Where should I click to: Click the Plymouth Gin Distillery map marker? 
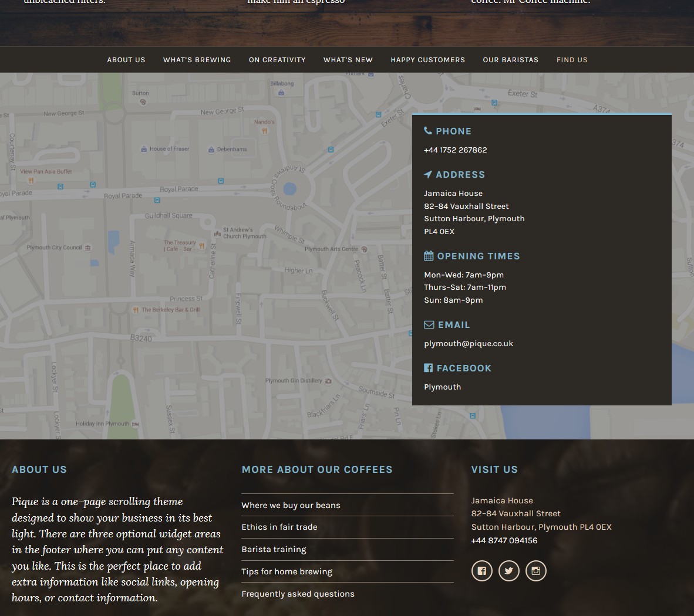pos(328,381)
